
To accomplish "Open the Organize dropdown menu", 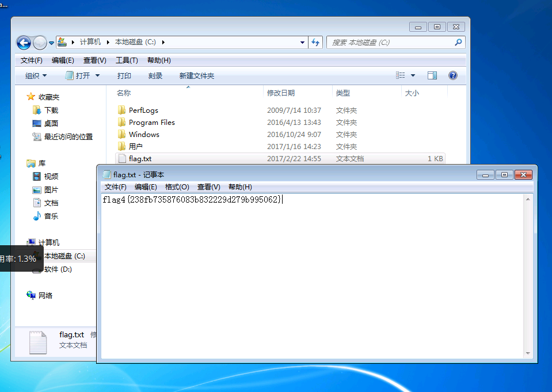I will coord(36,76).
